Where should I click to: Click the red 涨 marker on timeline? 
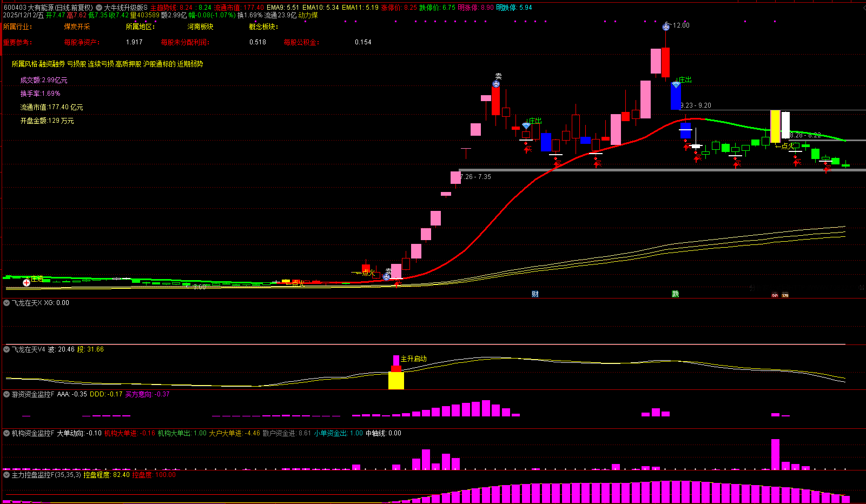point(775,295)
